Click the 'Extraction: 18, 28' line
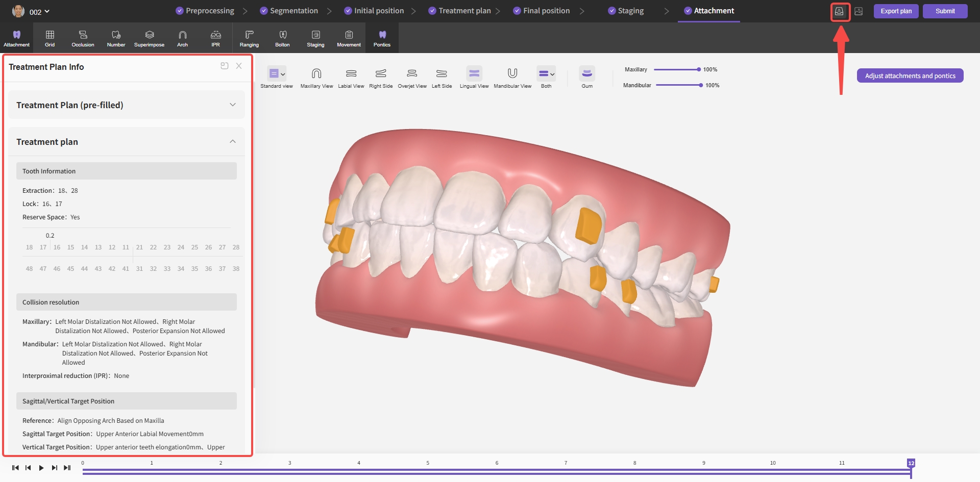This screenshot has width=980, height=482. [50, 191]
